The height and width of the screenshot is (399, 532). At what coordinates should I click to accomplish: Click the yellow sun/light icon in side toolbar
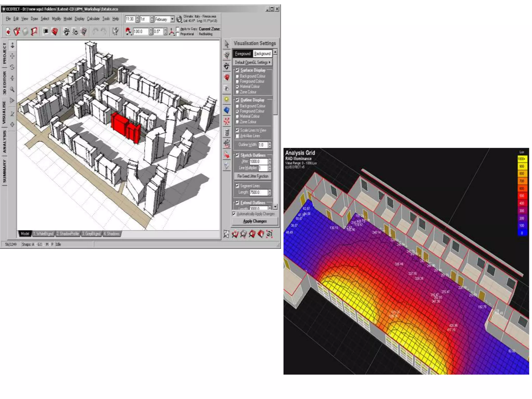227,99
